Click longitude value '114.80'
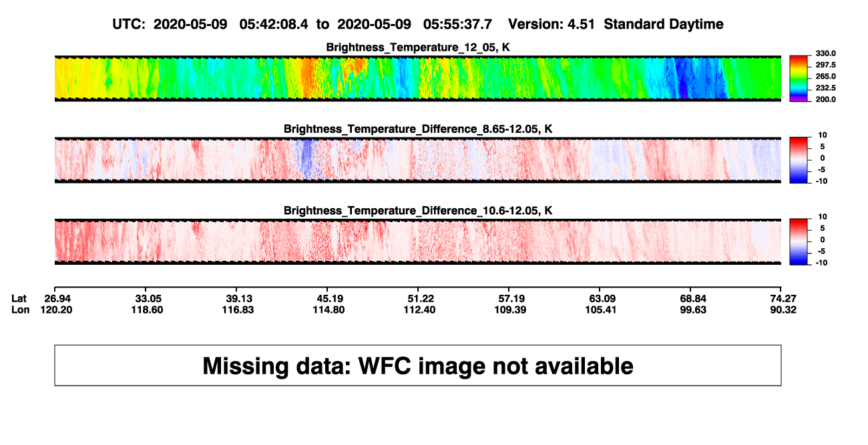Viewport: 868px width, 445px height. (330, 310)
